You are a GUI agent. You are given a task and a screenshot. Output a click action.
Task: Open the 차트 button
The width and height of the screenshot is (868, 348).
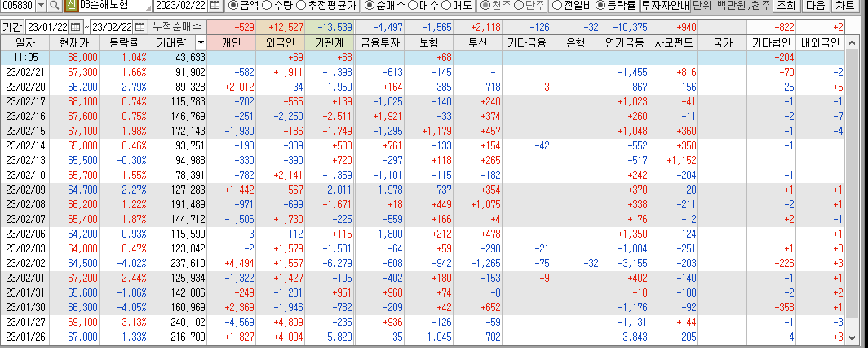coord(848,7)
